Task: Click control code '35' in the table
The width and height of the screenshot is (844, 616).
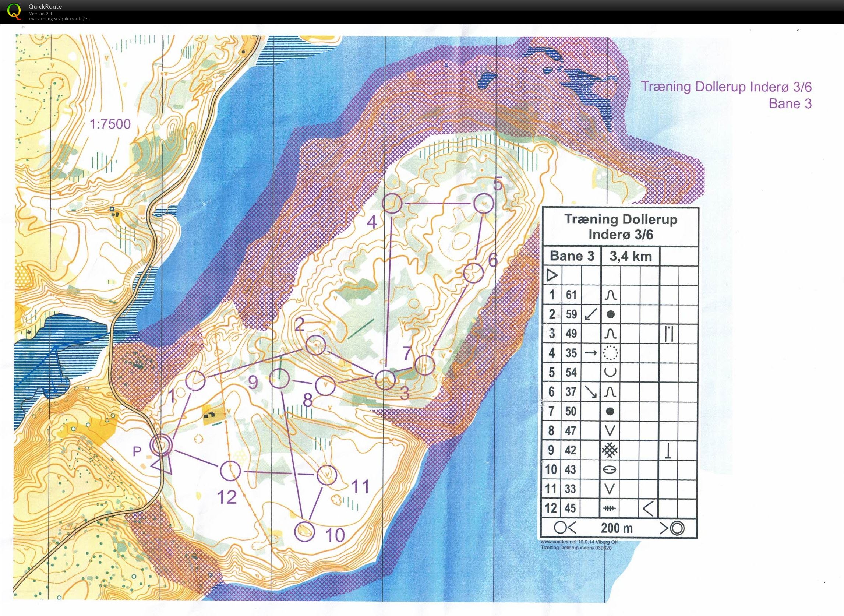Action: pyautogui.click(x=571, y=353)
